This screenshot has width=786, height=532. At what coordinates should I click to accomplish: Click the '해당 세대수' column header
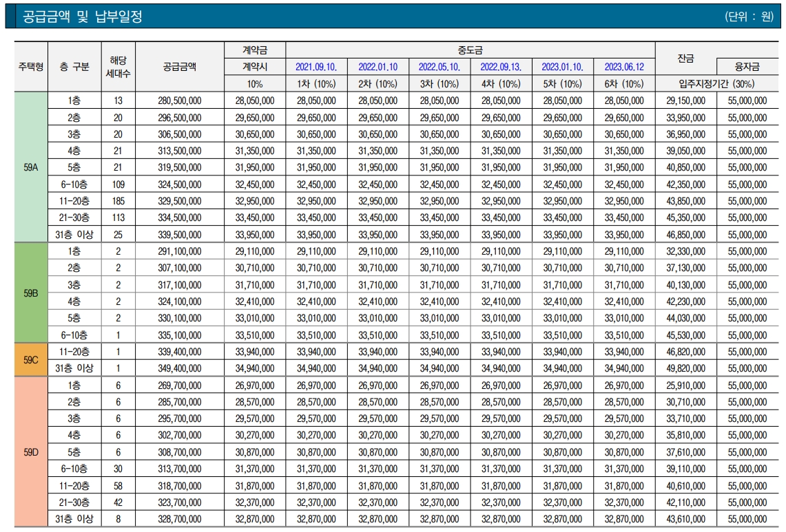118,67
